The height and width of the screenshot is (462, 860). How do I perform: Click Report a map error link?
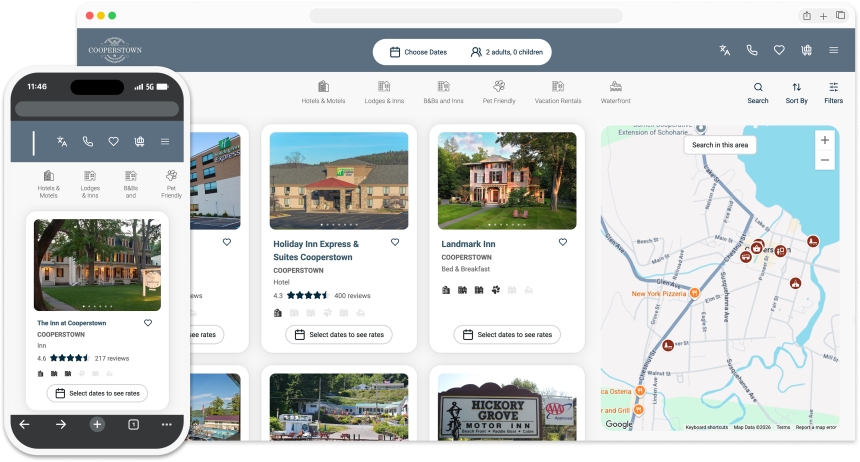point(816,427)
